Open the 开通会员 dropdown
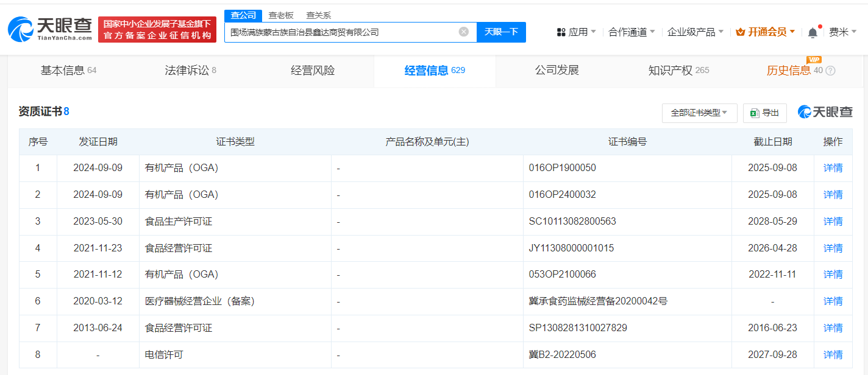The width and height of the screenshot is (868, 375). coord(766,32)
